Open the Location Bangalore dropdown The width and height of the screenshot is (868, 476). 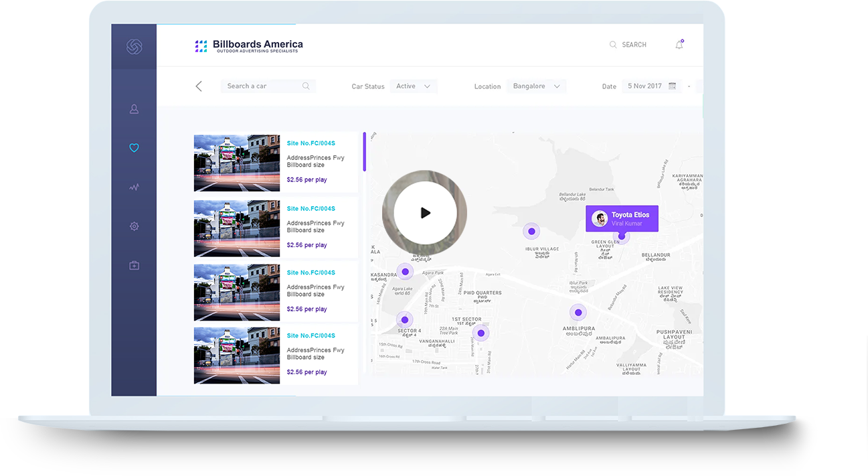tap(536, 86)
